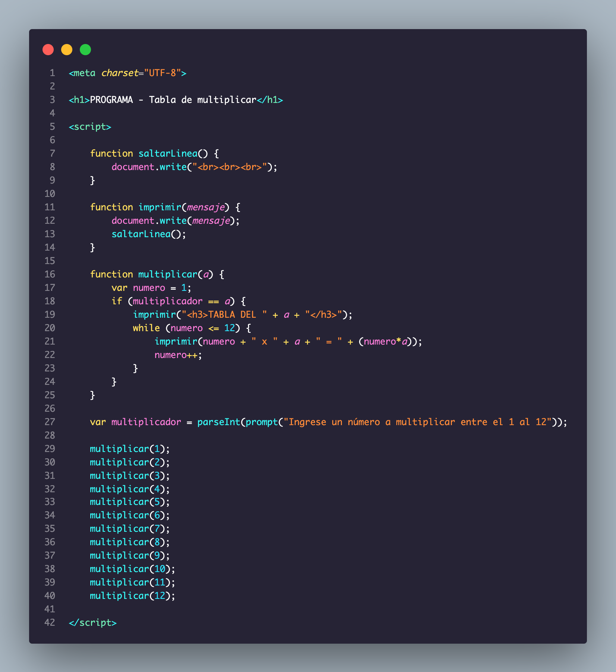This screenshot has width=616, height=672.
Task: Click the saltarLinea function declaration
Action: 155,154
